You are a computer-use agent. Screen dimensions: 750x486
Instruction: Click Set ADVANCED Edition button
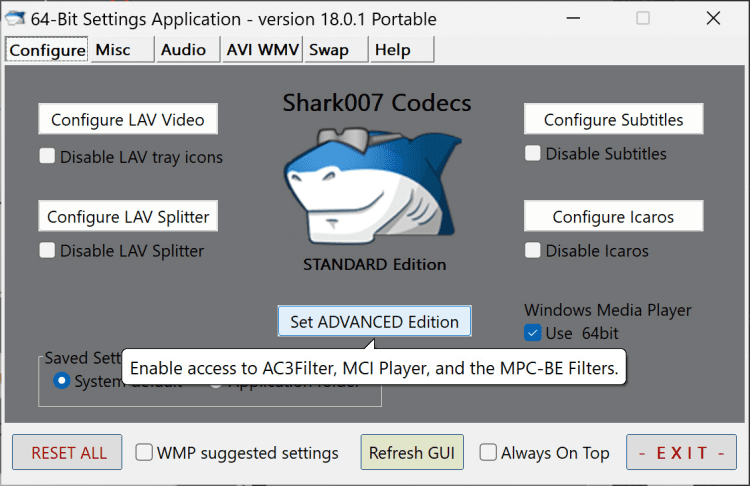coord(374,321)
